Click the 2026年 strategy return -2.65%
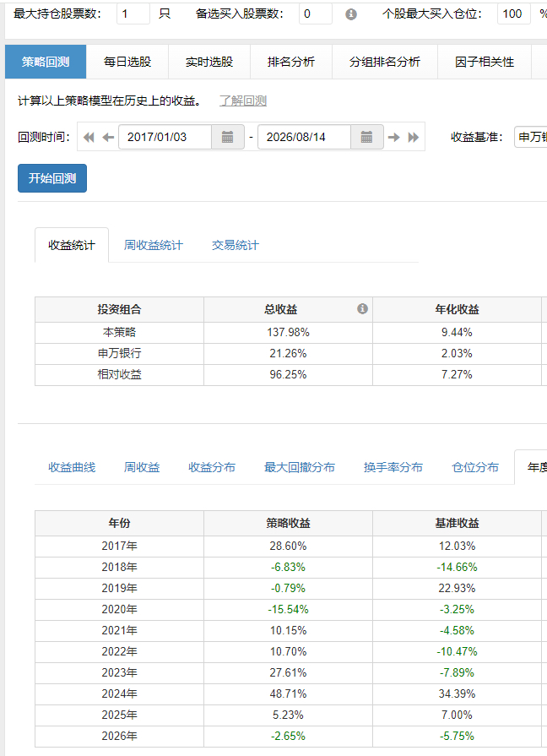The height and width of the screenshot is (756, 547). pyautogui.click(x=288, y=737)
